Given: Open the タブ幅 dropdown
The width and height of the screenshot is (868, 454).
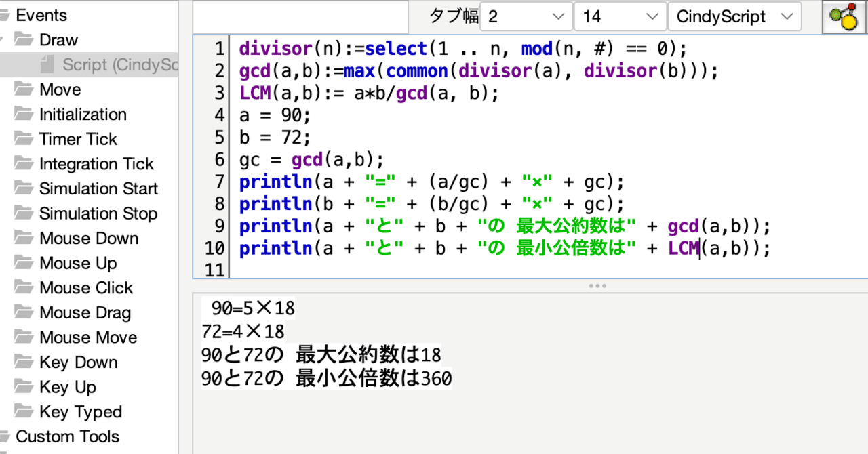Looking at the screenshot, I should pyautogui.click(x=526, y=16).
